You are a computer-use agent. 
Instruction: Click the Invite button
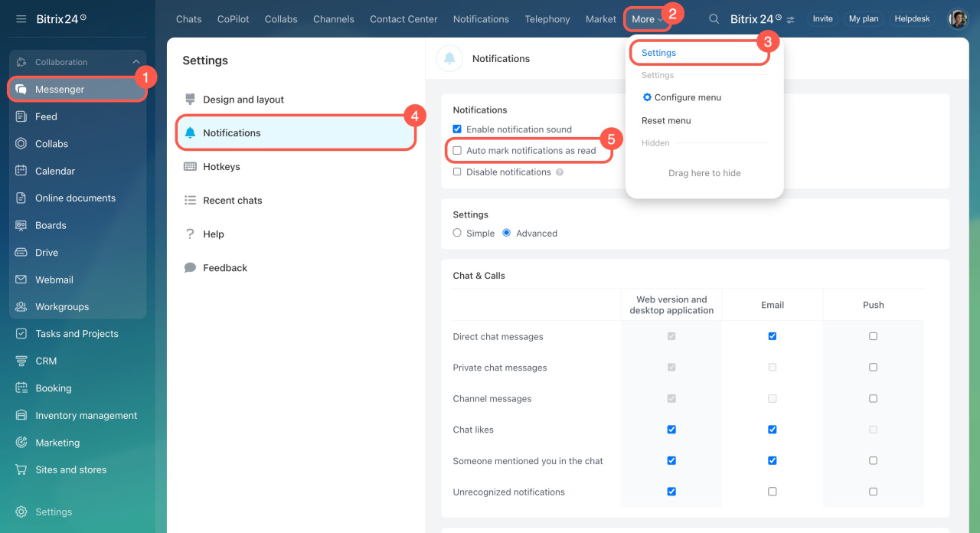coord(823,19)
